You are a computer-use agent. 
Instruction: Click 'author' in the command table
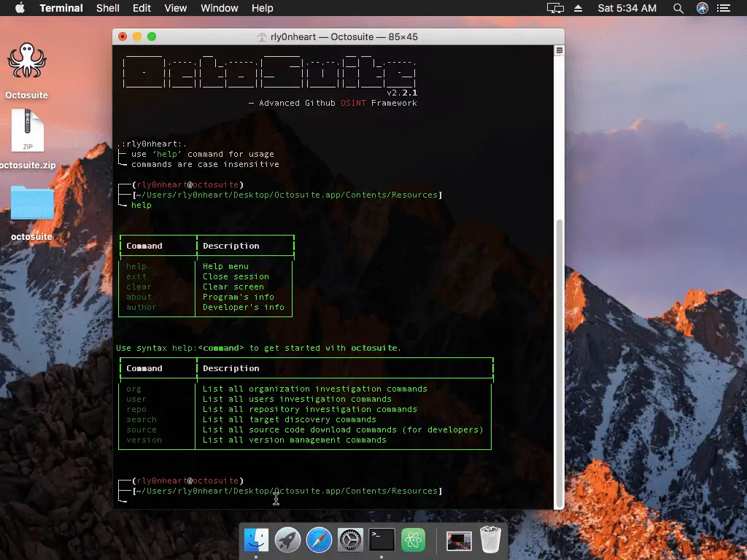[x=141, y=307]
